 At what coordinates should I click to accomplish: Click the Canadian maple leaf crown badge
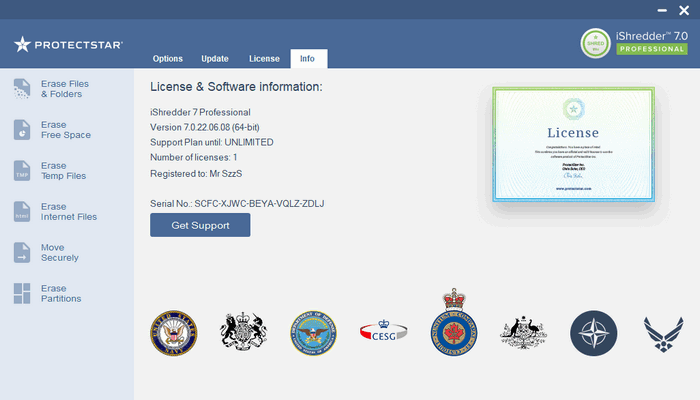coord(454,322)
